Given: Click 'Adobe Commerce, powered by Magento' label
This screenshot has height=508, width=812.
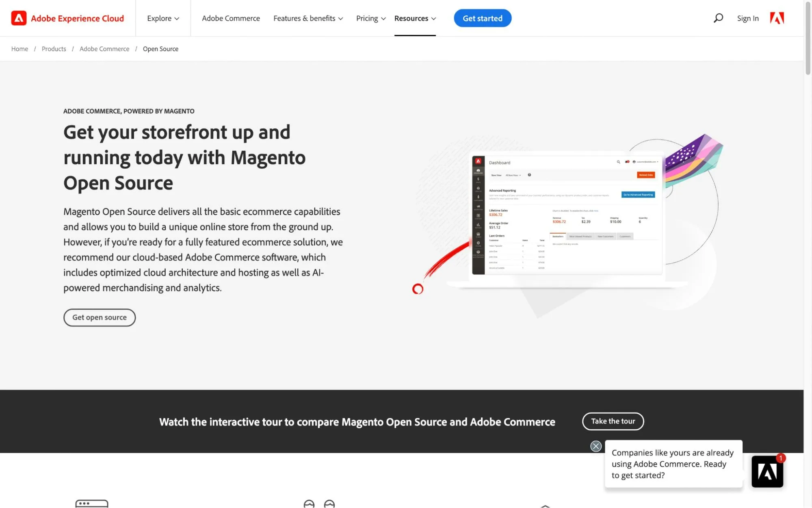Looking at the screenshot, I should click(129, 111).
